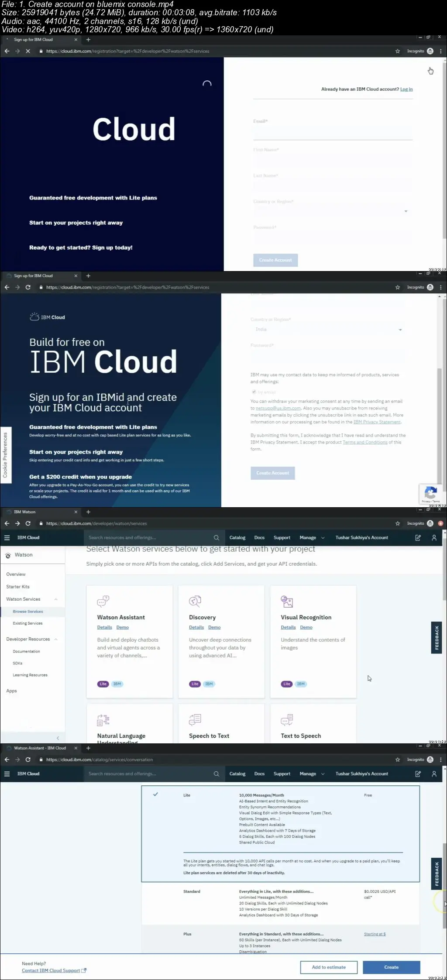
Task: Open Catalog in the IBM Watson window header
Action: coord(237,537)
